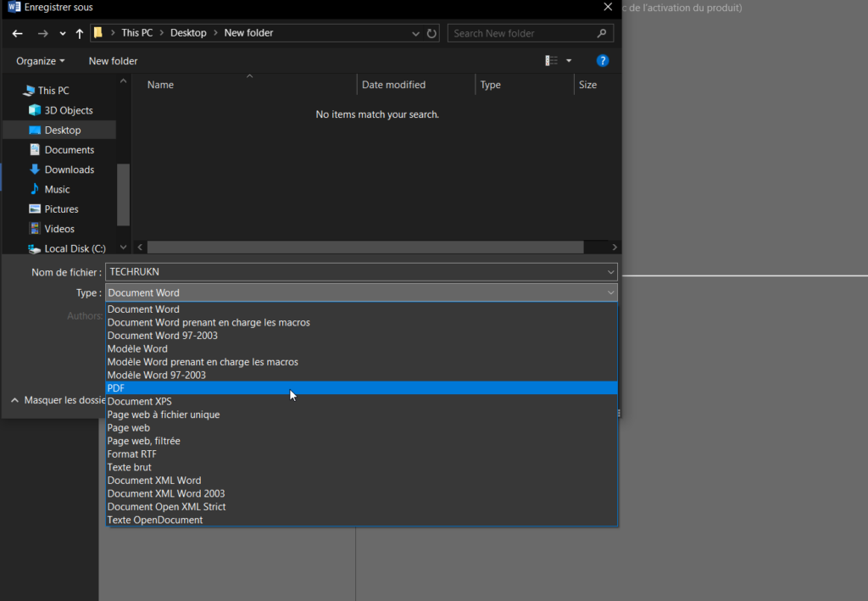Open Downloads in navigation pane
This screenshot has height=601, width=868.
pyautogui.click(x=70, y=170)
